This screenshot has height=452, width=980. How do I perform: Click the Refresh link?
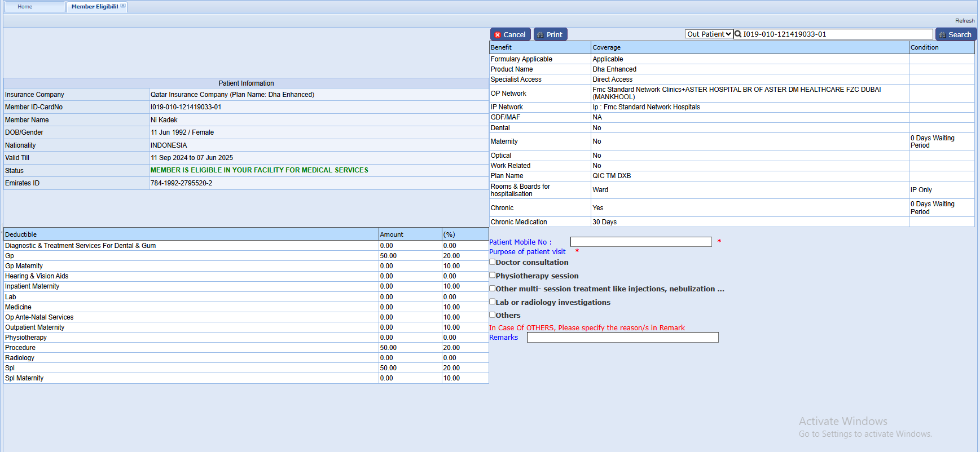pyautogui.click(x=964, y=21)
